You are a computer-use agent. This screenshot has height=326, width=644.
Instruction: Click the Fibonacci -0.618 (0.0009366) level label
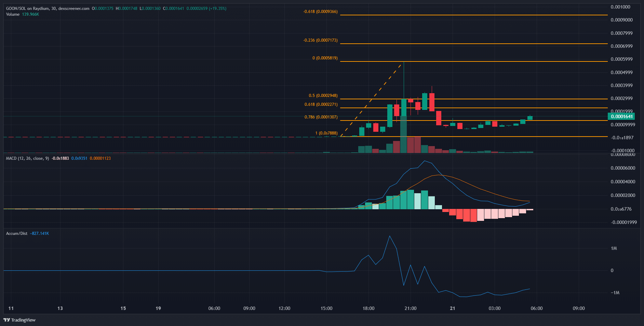pyautogui.click(x=320, y=12)
